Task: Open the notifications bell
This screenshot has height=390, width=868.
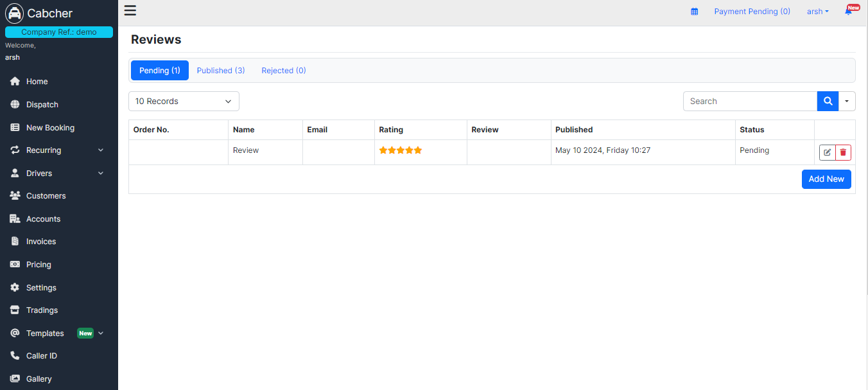Action: [x=848, y=12]
